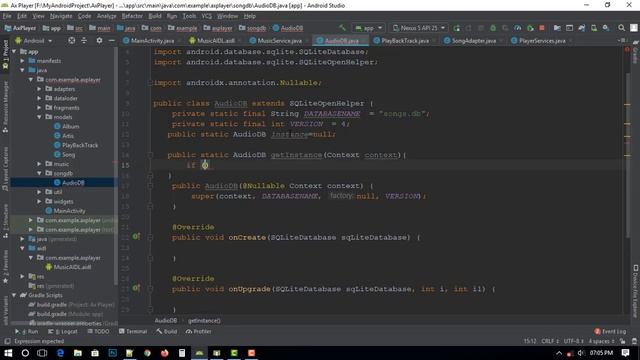Click the override gutter icon beside onUpgrade

point(136,288)
